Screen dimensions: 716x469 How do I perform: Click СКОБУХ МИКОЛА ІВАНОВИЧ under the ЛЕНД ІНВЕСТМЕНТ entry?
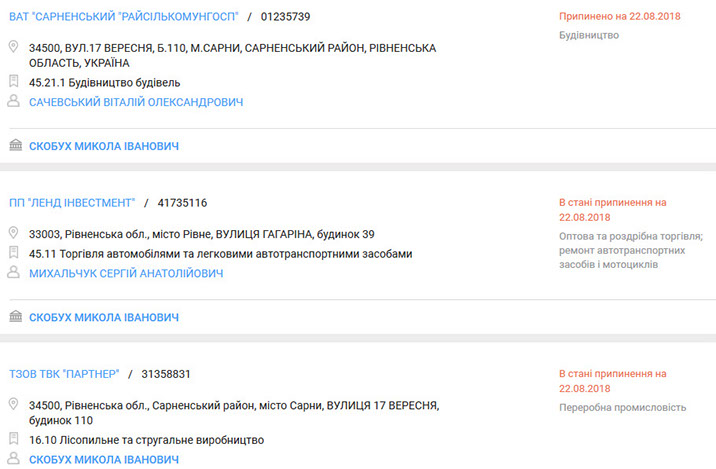coord(104,317)
